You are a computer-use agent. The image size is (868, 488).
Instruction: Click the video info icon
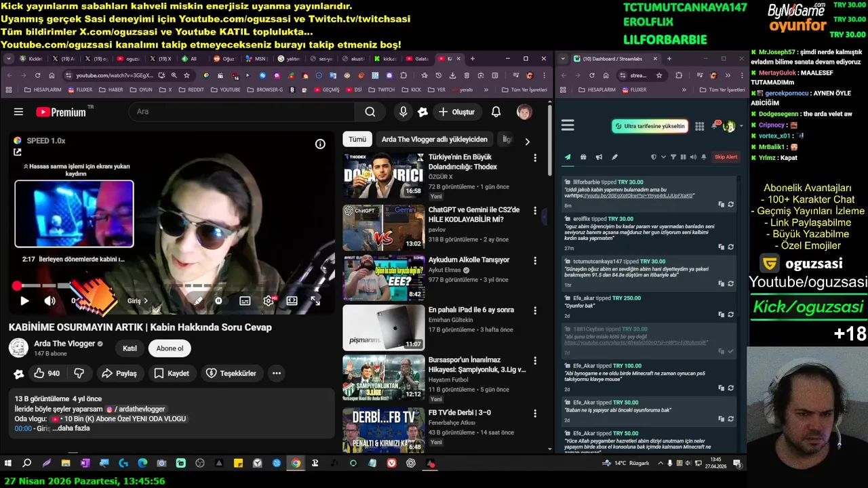(320, 144)
